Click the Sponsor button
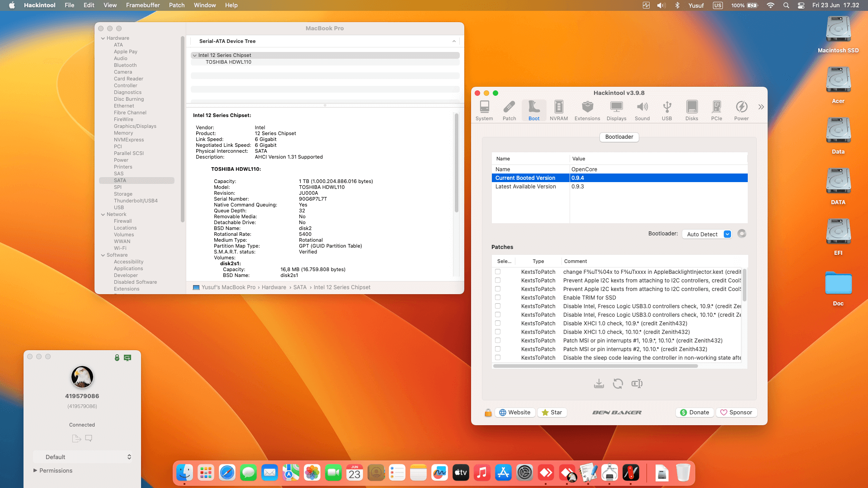 pyautogui.click(x=736, y=413)
